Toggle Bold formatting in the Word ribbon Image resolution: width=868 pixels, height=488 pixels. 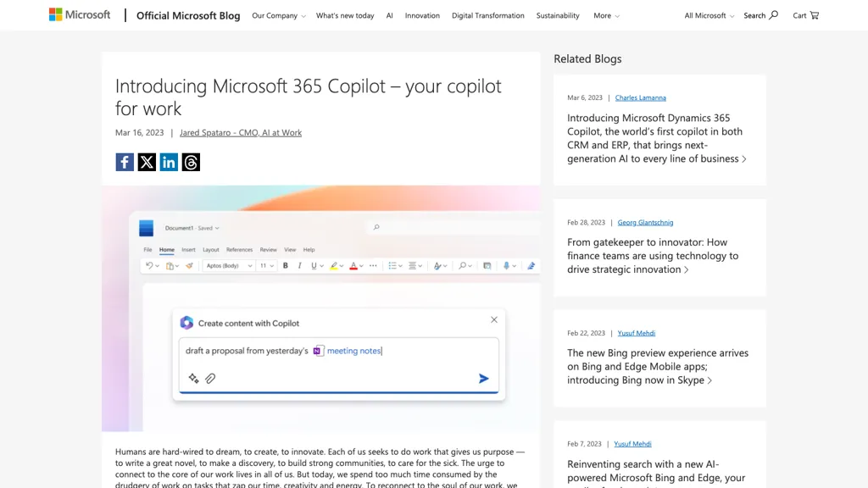[286, 264]
